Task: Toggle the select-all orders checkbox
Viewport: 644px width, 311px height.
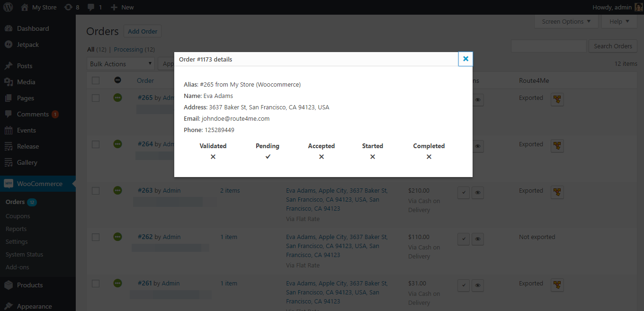Action: (x=96, y=80)
